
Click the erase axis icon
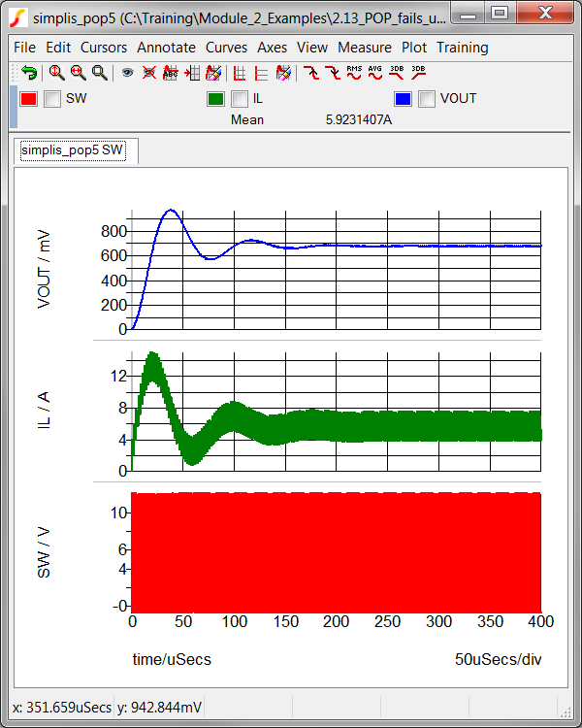(283, 73)
